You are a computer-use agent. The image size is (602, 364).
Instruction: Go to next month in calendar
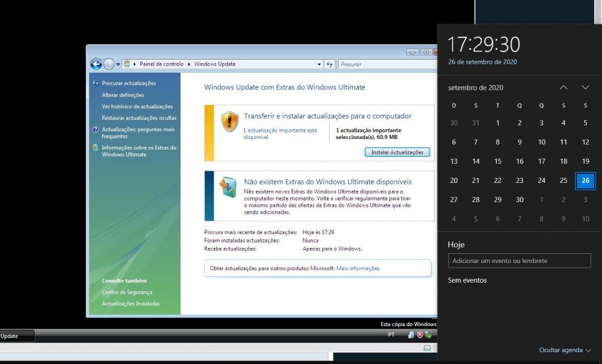pos(585,87)
